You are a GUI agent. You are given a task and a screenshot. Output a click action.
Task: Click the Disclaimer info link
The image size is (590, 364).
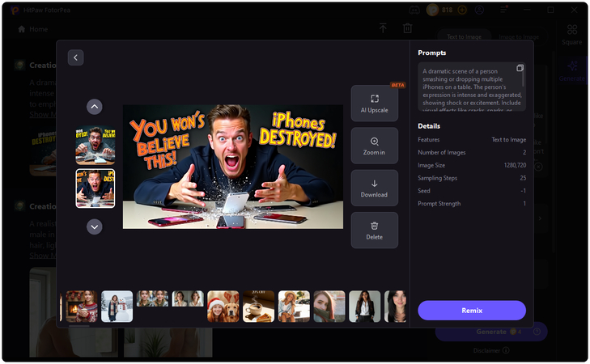point(491,350)
